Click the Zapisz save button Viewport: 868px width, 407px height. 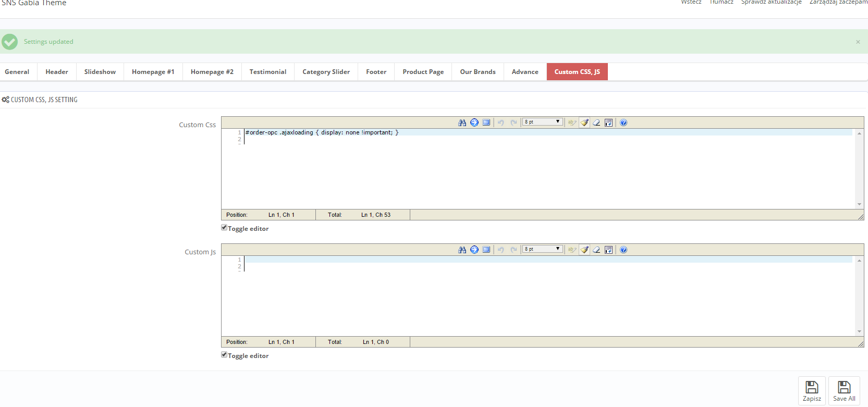click(812, 391)
